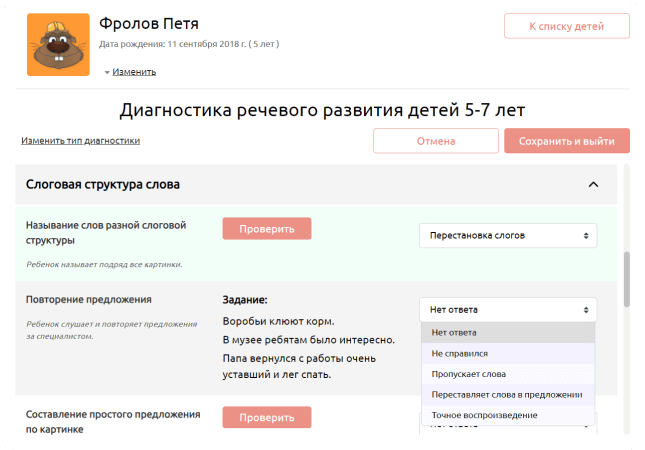645x450 pixels.
Task: Click Изменить тип диагностики link
Action: point(81,141)
